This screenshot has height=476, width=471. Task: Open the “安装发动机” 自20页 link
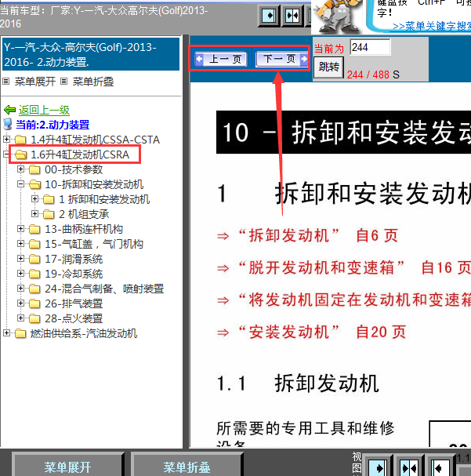pyautogui.click(x=311, y=332)
